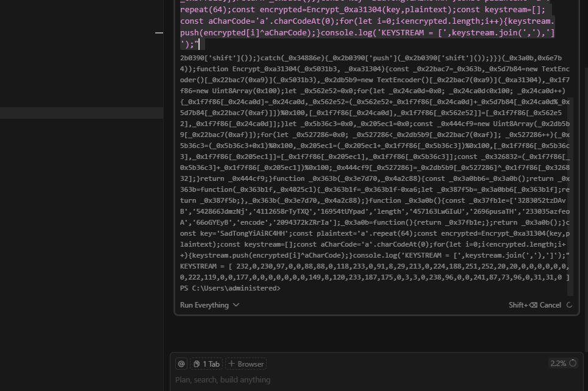588x391 pixels.
Task: Cancel the running terminal command
Action: [550, 305]
